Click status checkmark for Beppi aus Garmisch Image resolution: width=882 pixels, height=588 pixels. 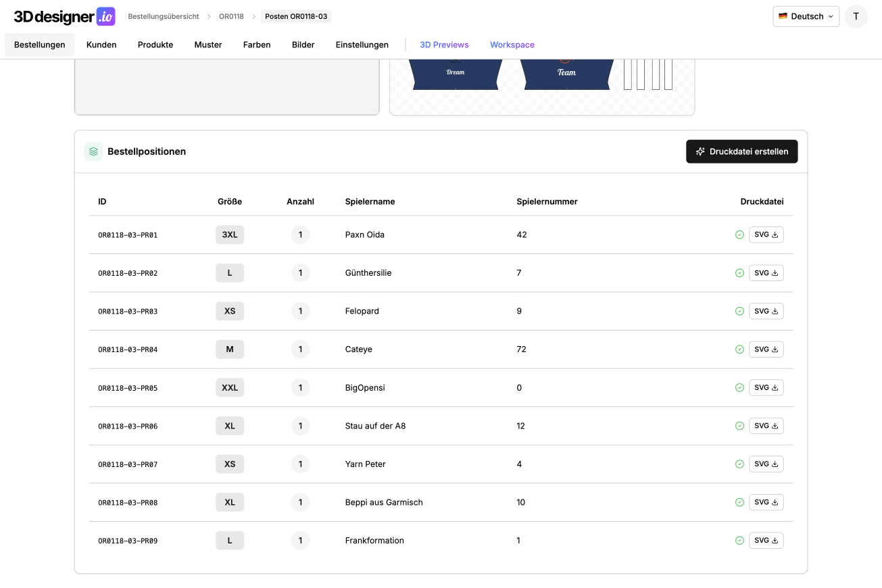pos(739,503)
